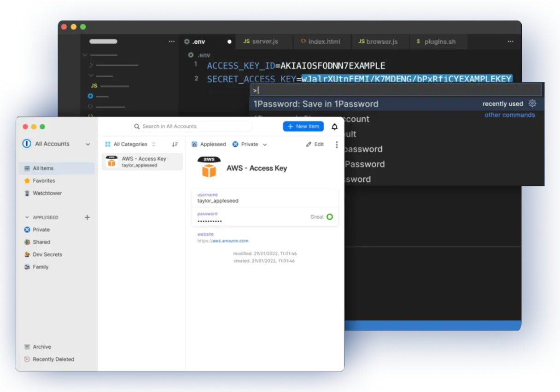Collapse the expanded subfolder in editor explorer
Screen dimensions: 560x392
point(91,75)
